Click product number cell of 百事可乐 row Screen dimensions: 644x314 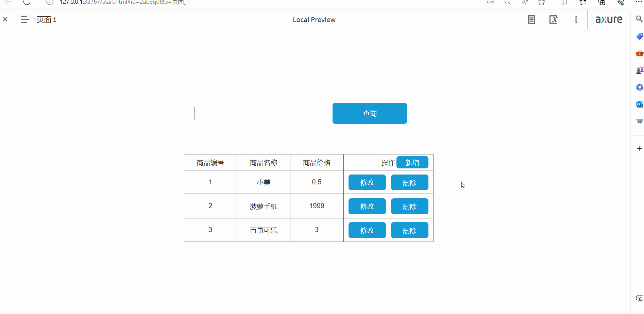click(210, 230)
